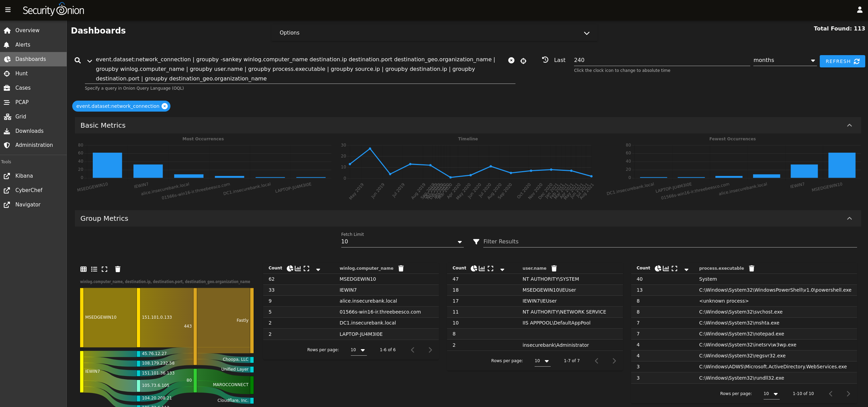The width and height of the screenshot is (868, 407).
Task: Switch sankey group to table view
Action: [x=84, y=269]
